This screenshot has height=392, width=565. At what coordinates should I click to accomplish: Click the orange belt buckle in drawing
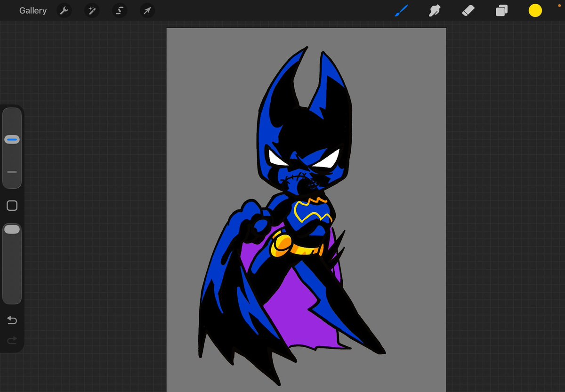click(x=282, y=244)
